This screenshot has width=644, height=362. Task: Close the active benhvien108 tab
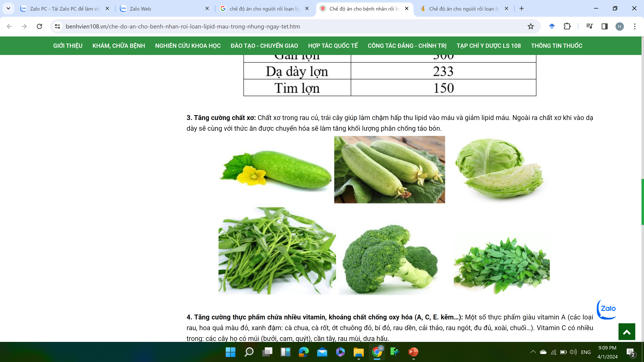(x=407, y=9)
